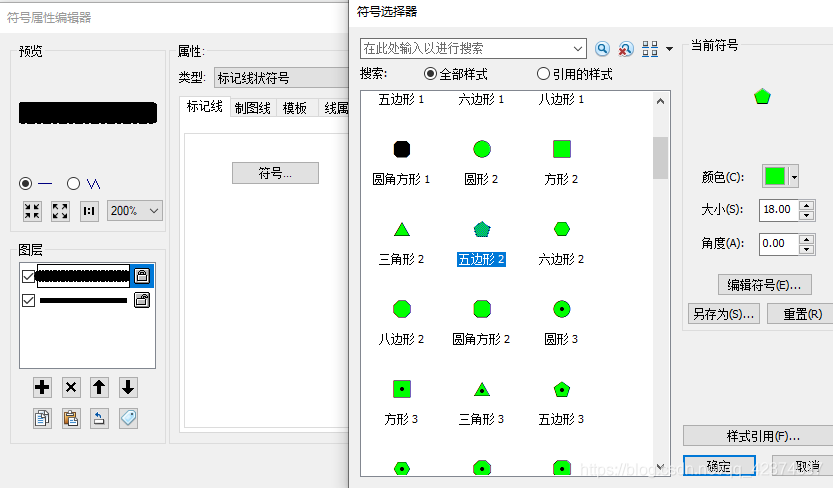Click the 大小 size value field
Screen dimensions: 833x488
point(778,210)
